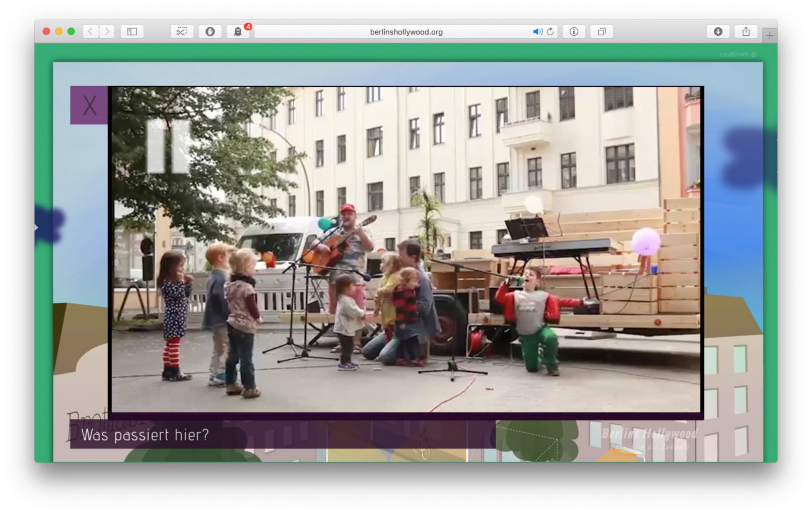Go forward to the next page
The height and width of the screenshot is (512, 812).
click(x=107, y=32)
